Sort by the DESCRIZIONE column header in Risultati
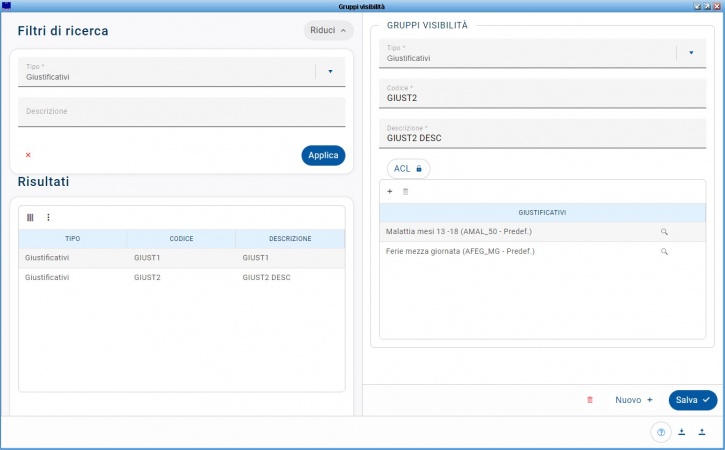The width and height of the screenshot is (725, 450). [x=290, y=239]
